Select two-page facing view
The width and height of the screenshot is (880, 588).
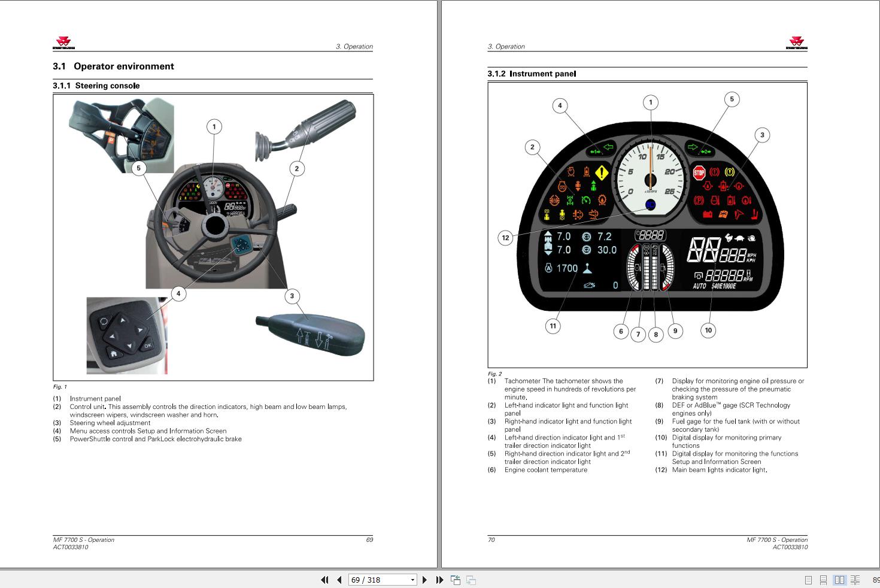pos(839,580)
